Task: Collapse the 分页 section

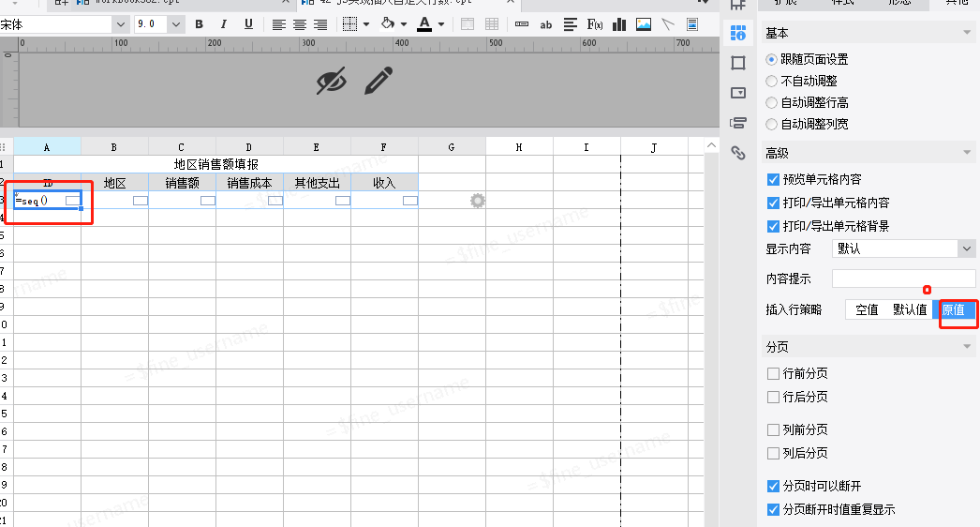Action: (967, 346)
